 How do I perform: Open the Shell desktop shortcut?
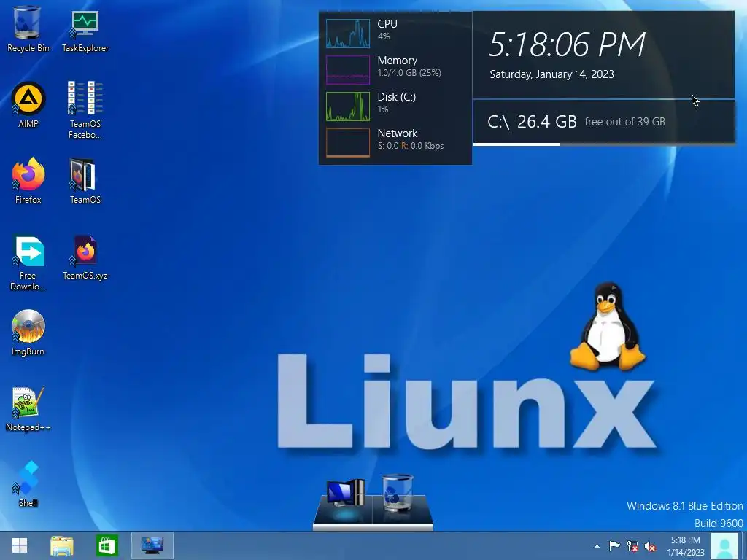click(x=28, y=484)
